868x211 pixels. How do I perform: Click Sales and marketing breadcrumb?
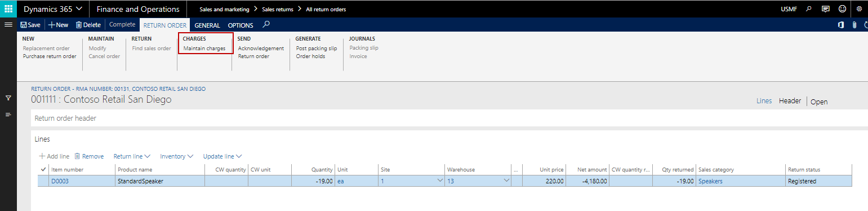[224, 10]
